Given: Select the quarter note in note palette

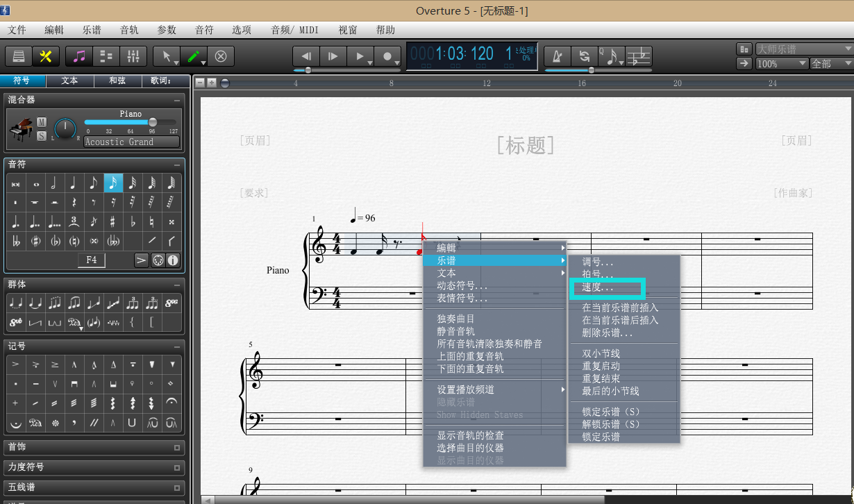Looking at the screenshot, I should pos(73,183).
